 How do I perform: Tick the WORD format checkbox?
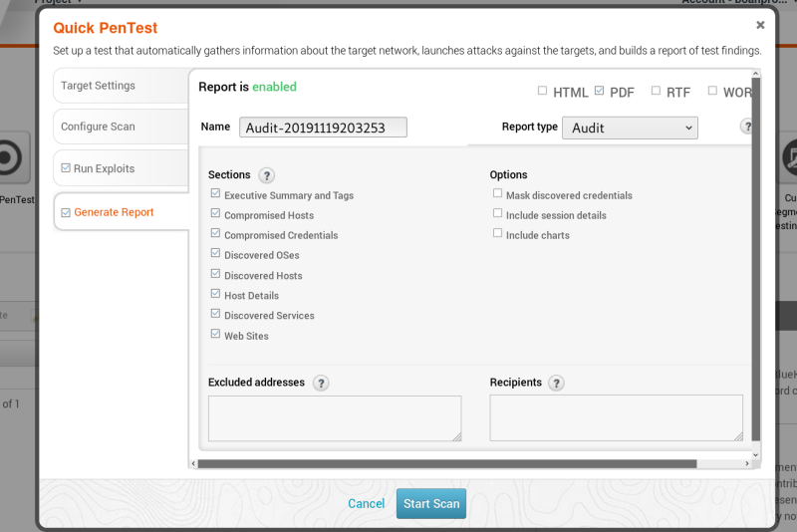click(712, 91)
